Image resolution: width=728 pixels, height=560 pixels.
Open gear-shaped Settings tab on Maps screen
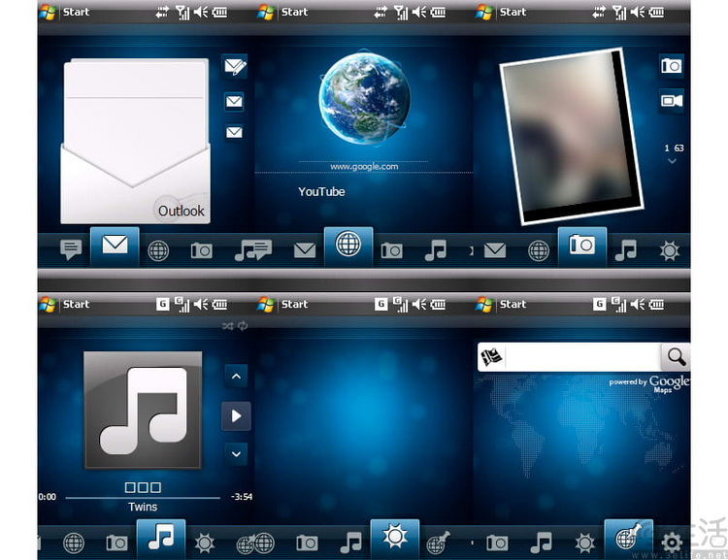671,543
